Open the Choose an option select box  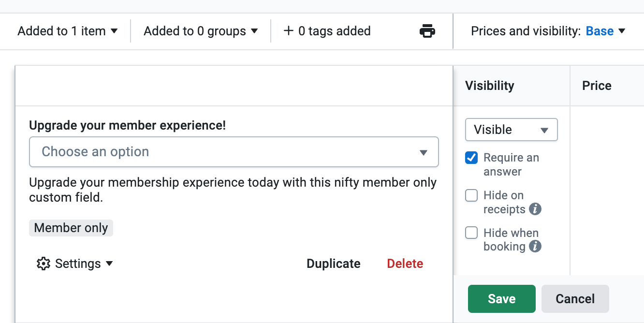tap(234, 152)
